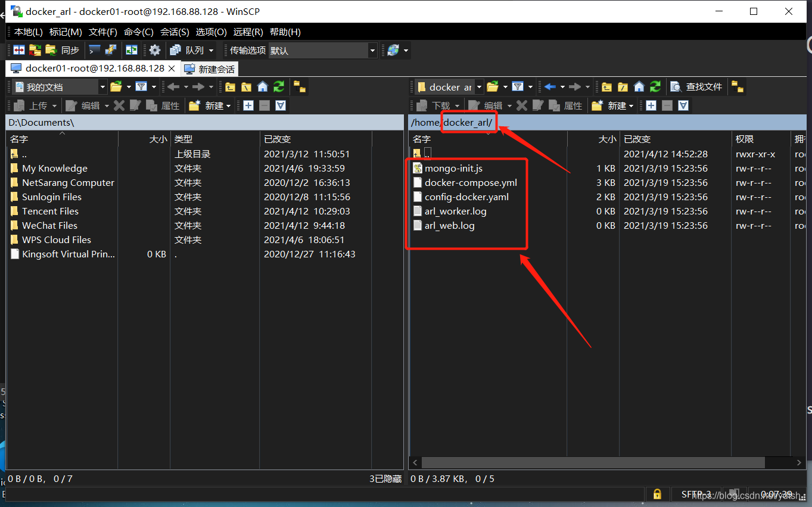812x507 pixels.
Task: Click the remote horizontal scrollbar
Action: 593,462
